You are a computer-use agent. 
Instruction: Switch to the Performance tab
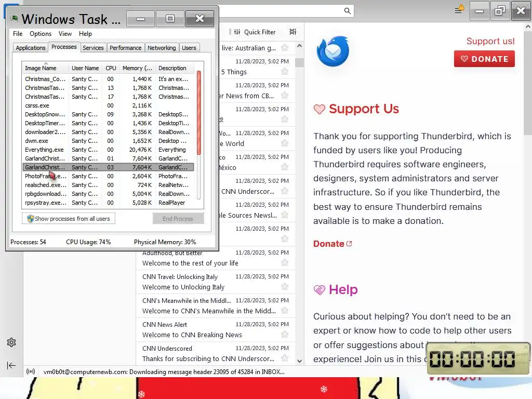pyautogui.click(x=126, y=48)
